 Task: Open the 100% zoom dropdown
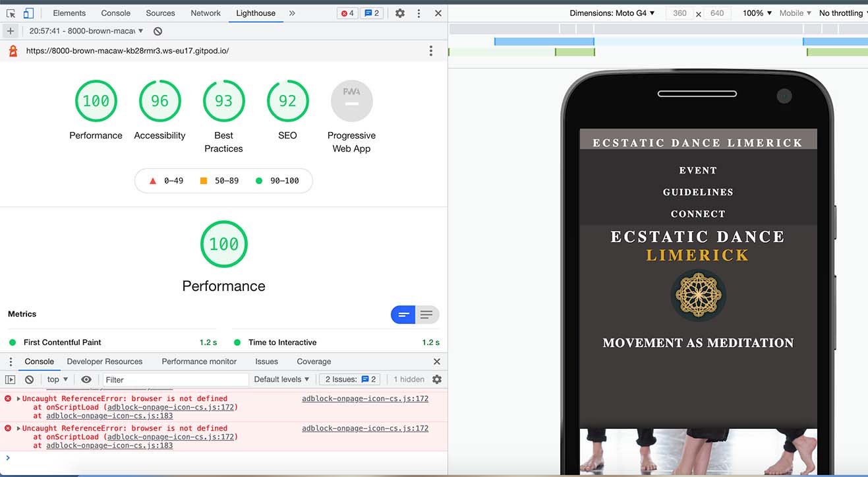pyautogui.click(x=757, y=13)
